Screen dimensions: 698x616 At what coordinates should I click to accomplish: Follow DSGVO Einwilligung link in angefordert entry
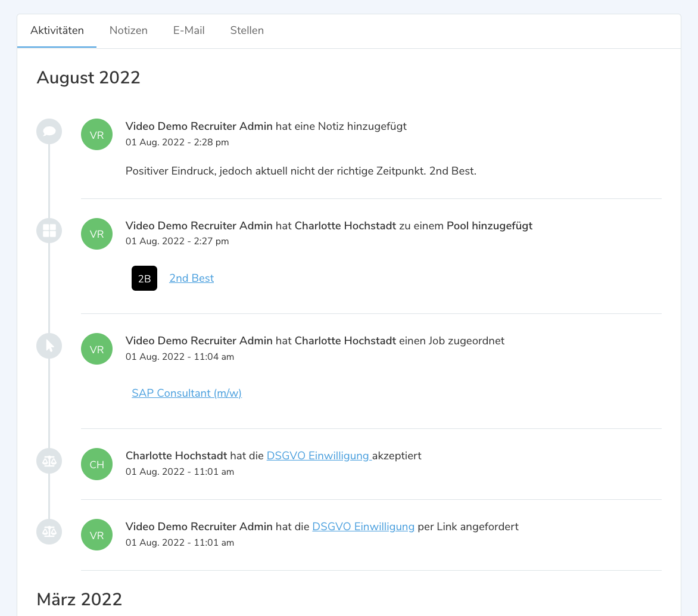tap(363, 527)
